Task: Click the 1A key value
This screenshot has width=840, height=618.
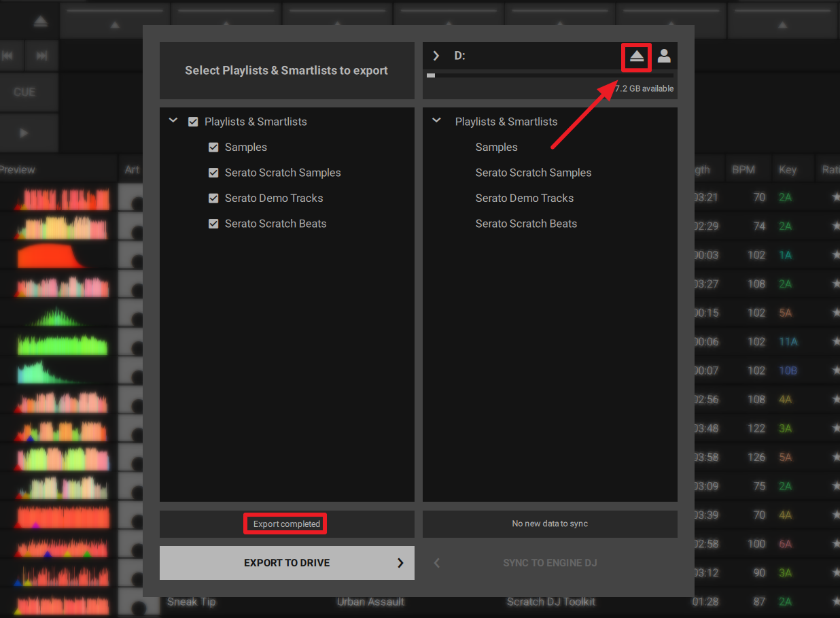Action: point(786,255)
